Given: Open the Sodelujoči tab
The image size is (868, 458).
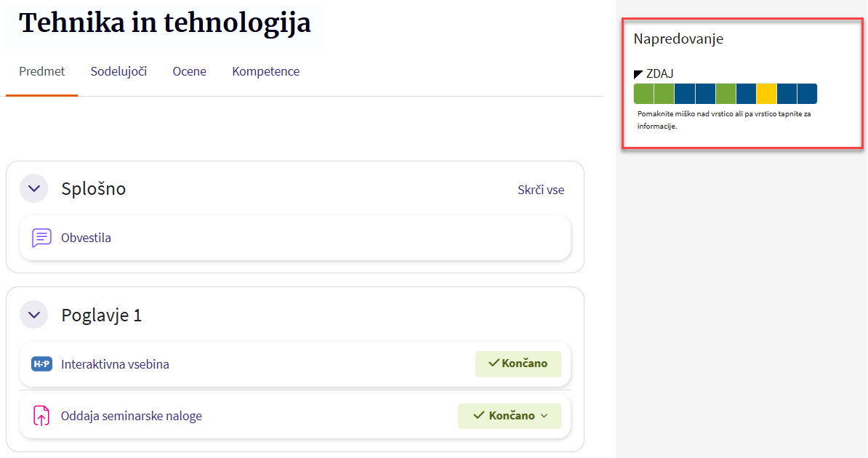Looking at the screenshot, I should pyautogui.click(x=118, y=71).
